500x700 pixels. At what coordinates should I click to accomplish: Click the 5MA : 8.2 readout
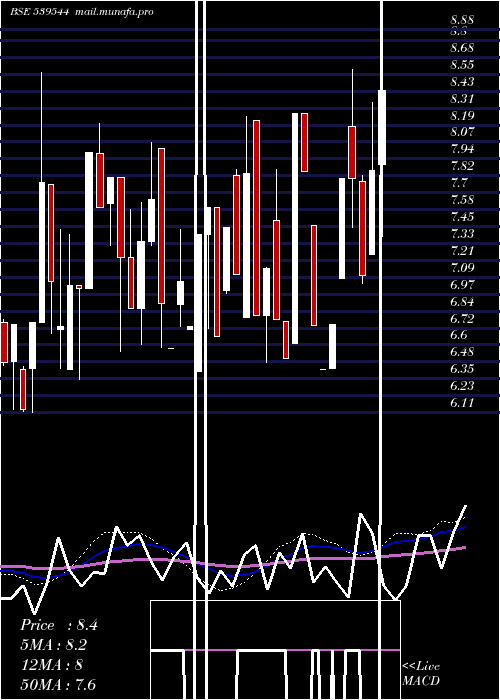54,645
